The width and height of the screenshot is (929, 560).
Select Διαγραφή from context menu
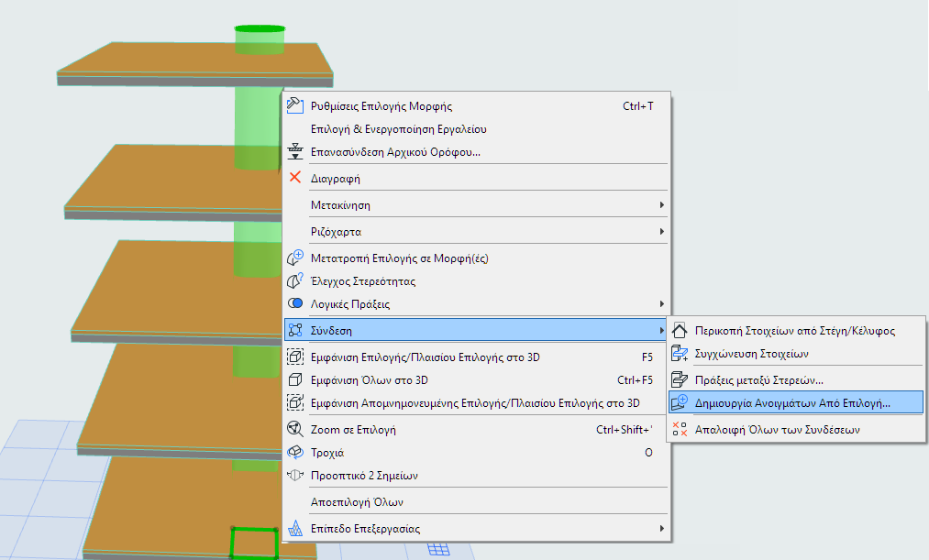click(477, 178)
